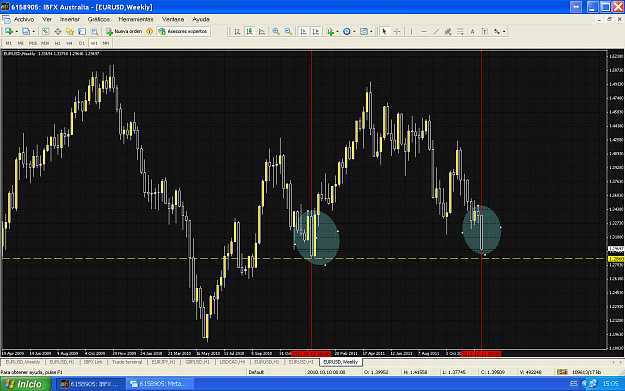Select the M1 timeframe

(x=9, y=43)
